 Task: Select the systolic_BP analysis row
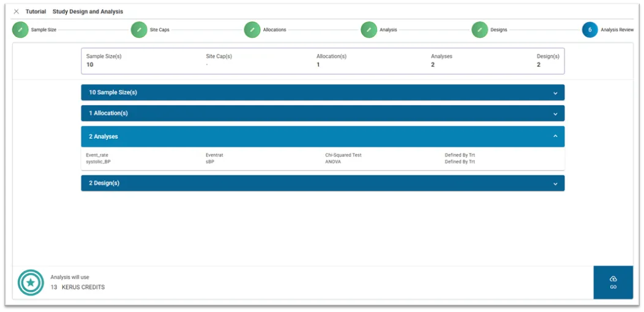[x=99, y=162]
